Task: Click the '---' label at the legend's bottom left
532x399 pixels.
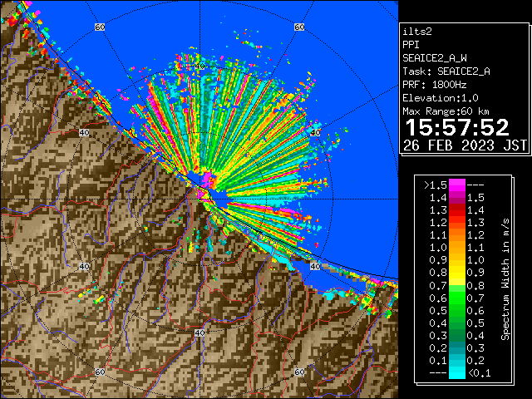Action: 438,373
